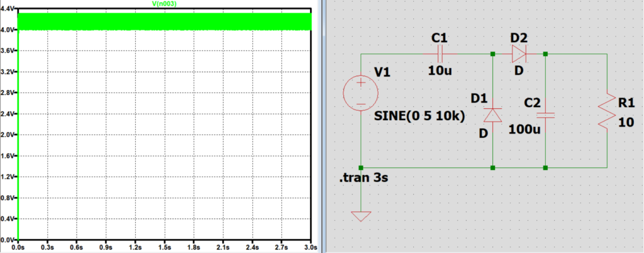Select the SINE(0 5 10k) source value

(419, 116)
